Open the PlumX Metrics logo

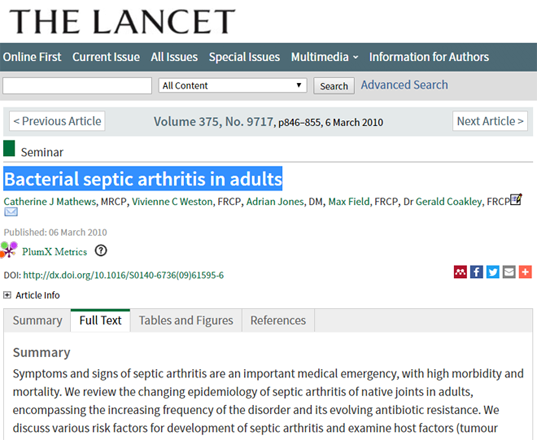click(x=9, y=250)
